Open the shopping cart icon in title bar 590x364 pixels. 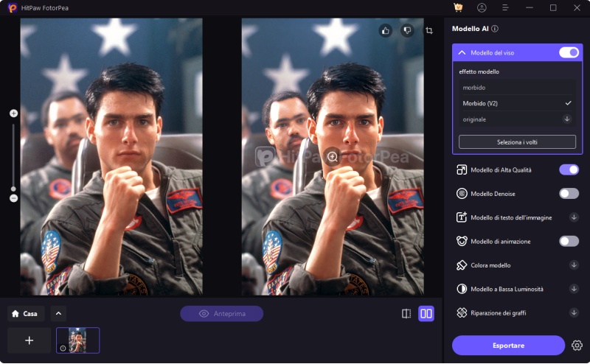[x=458, y=7]
